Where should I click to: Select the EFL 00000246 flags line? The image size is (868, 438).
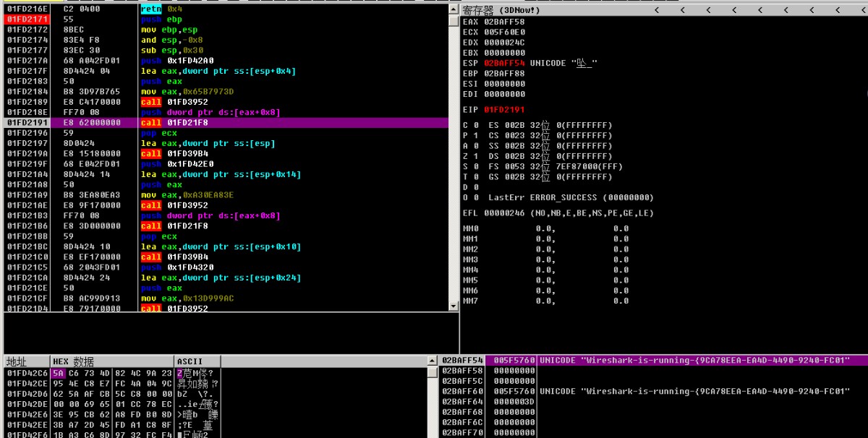tap(558, 213)
